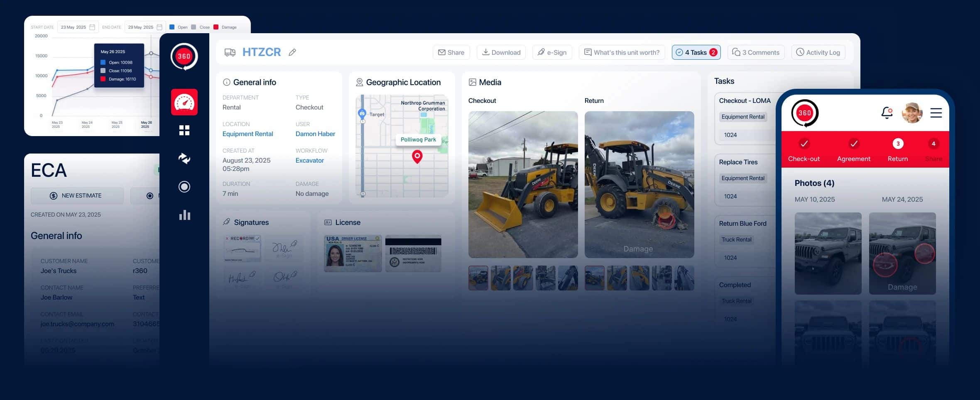Toggle the Open series legend box
This screenshot has width=980, height=400.
click(x=172, y=27)
